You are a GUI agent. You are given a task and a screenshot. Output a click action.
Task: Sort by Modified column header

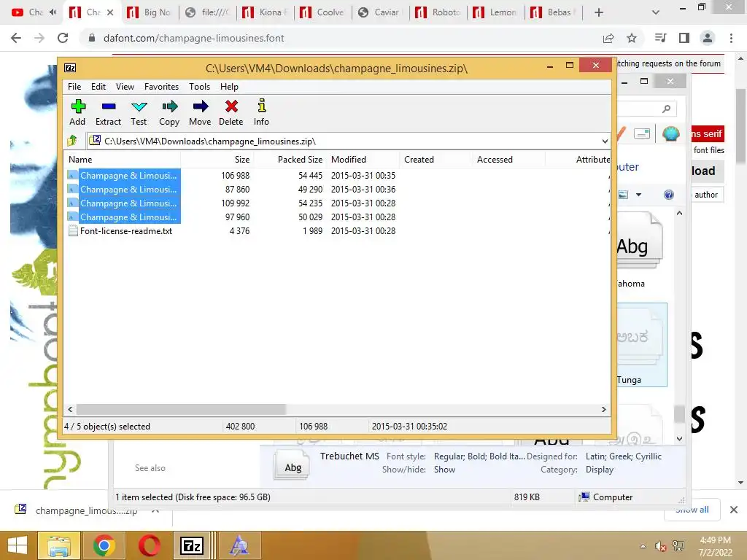pyautogui.click(x=363, y=160)
